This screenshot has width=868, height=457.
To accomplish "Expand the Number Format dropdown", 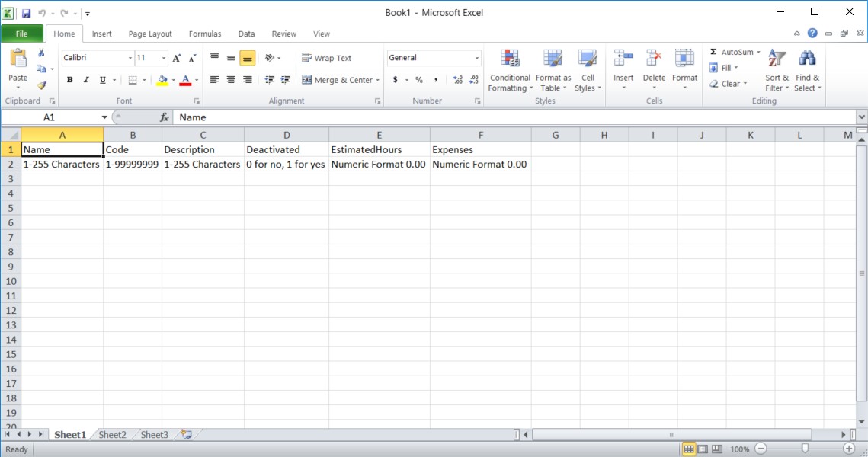I will click(x=476, y=58).
